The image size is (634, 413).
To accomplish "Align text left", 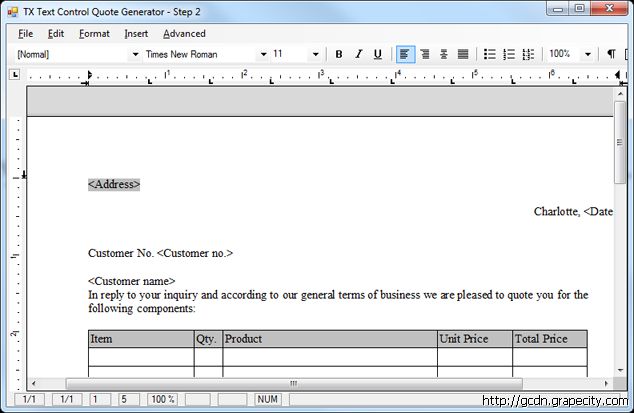I will click(405, 54).
